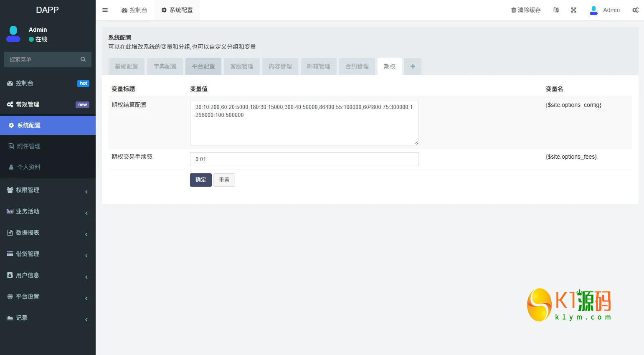This screenshot has height=355, width=644.
Task: Expand the 记录 menu chevron
Action: 86,320
